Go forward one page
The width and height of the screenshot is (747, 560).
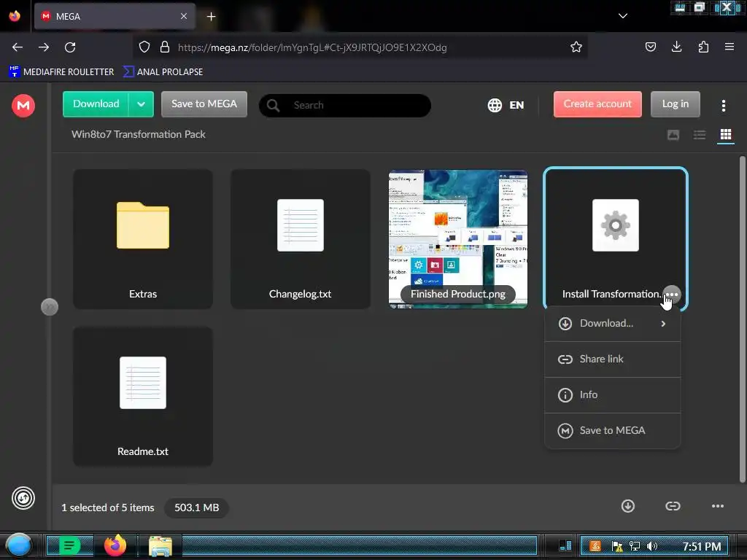point(44,47)
